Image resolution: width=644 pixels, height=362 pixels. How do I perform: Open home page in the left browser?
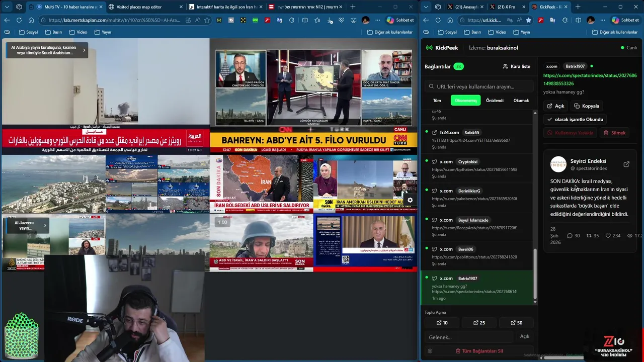coord(31,20)
